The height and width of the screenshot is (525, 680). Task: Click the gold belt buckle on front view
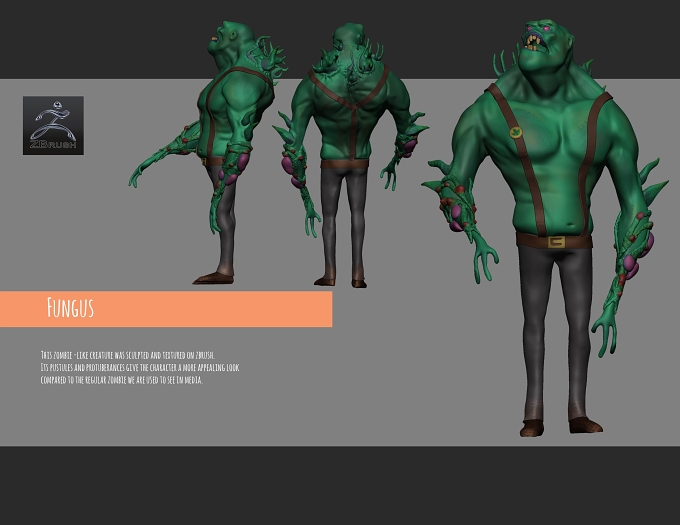tap(556, 241)
